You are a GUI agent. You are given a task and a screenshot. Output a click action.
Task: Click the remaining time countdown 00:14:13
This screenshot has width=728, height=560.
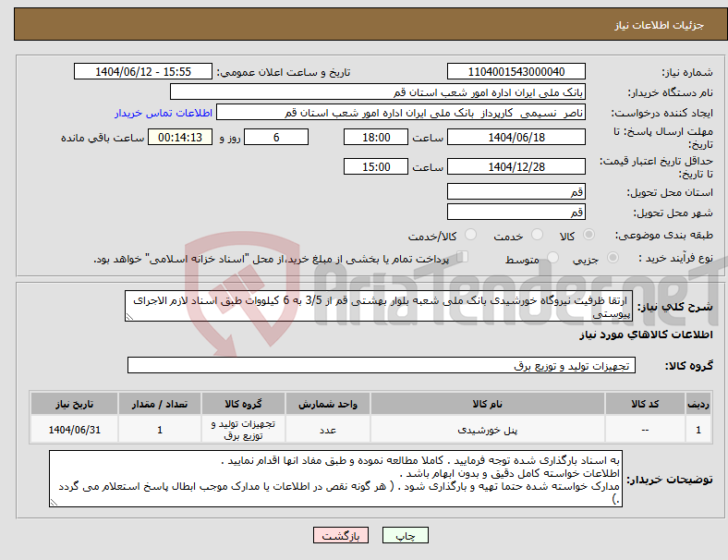tap(180, 137)
